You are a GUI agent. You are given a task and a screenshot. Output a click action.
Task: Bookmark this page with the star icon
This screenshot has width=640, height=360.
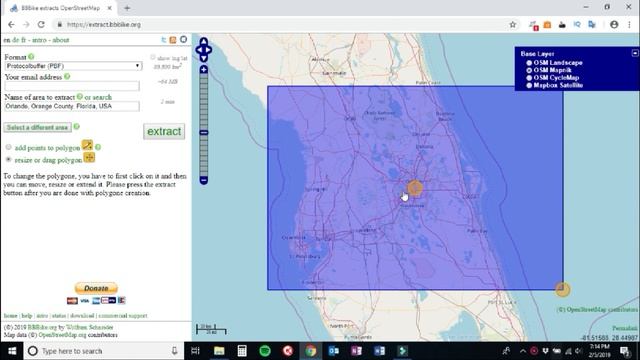(513, 24)
